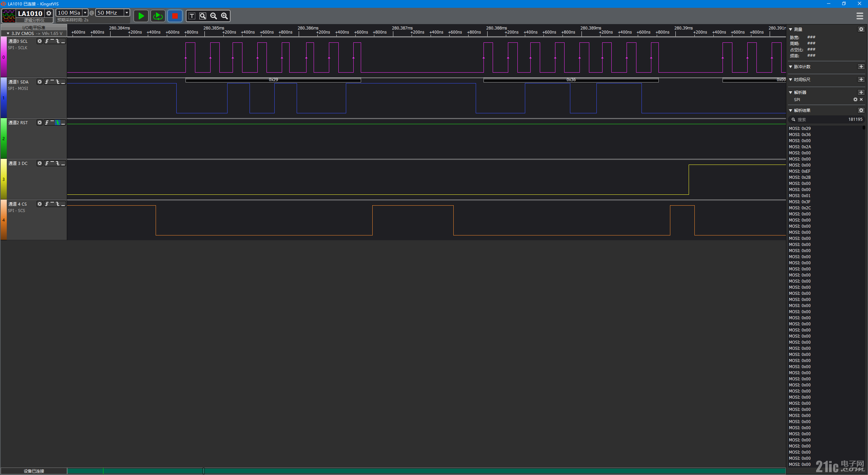The image size is (868, 475).
Task: Open channel 0 SCL settings gear
Action: coord(40,41)
